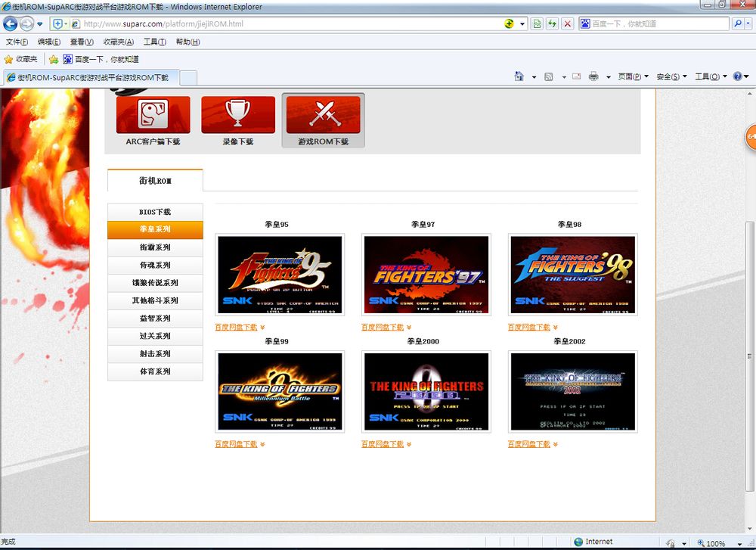
Task: Expand the RSS feeds dropdown arrow
Action: tap(564, 76)
